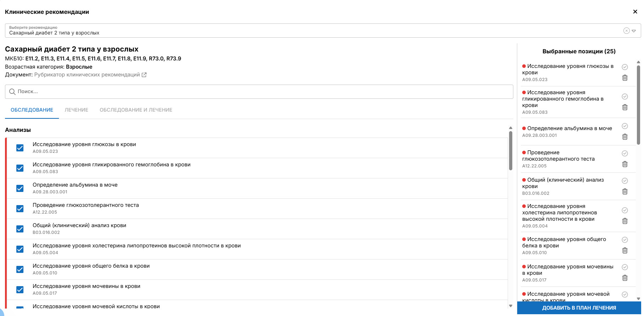Click checkmark icon beside HDL cholesterol item
The height and width of the screenshot is (316, 644).
tap(625, 210)
